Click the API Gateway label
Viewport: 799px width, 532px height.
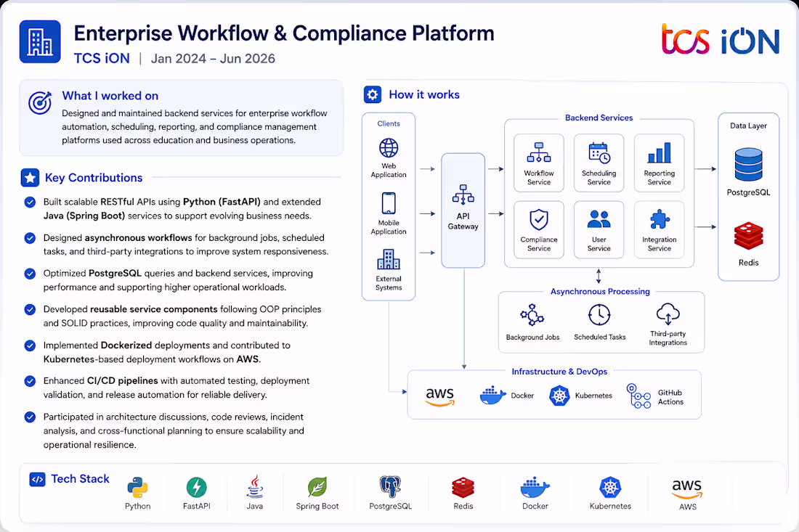(x=463, y=221)
